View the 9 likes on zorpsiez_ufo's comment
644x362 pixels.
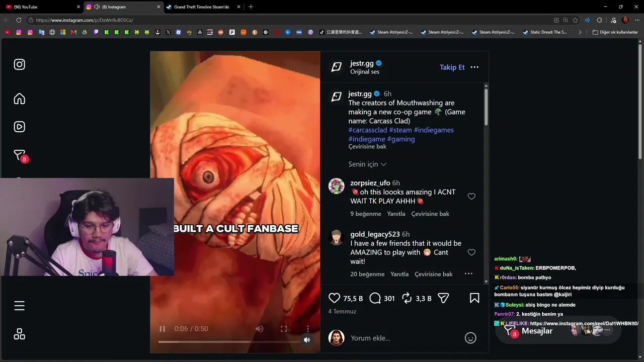(366, 214)
